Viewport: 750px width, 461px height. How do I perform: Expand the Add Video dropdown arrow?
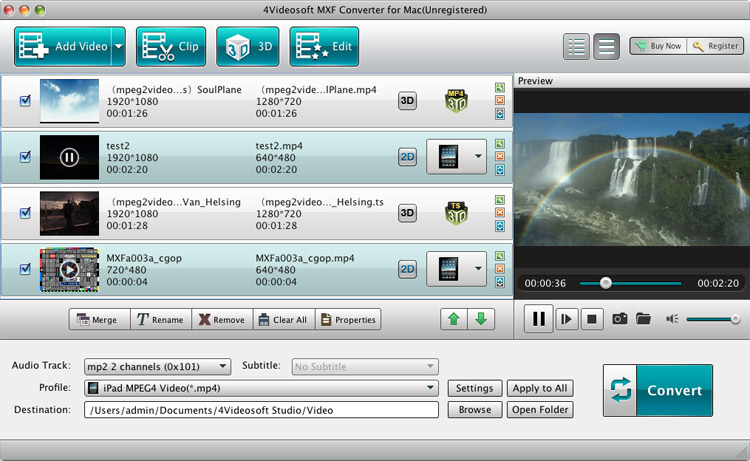[x=119, y=46]
